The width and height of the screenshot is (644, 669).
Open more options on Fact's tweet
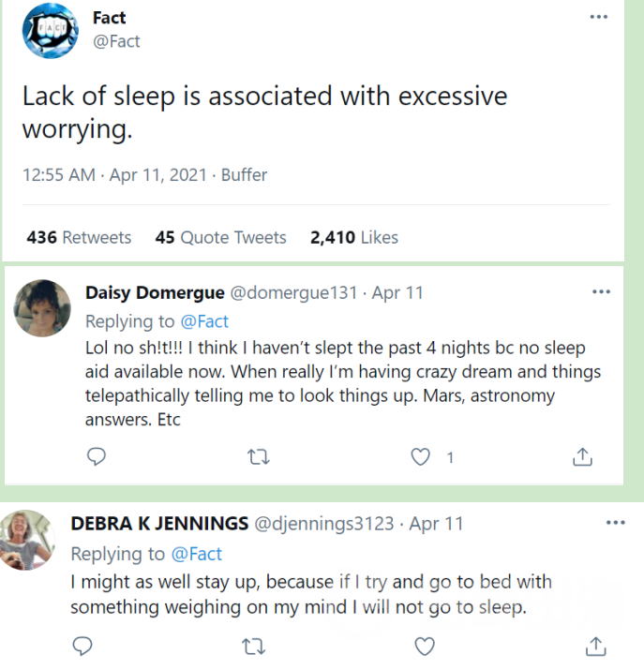tap(599, 18)
